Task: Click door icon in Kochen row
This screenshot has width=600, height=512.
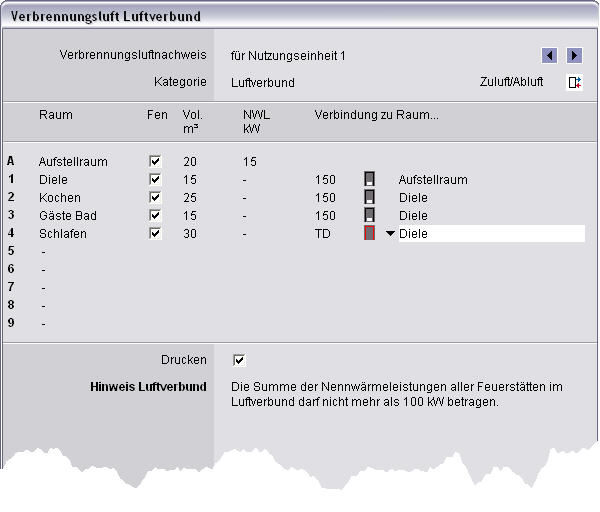Action: [x=369, y=197]
